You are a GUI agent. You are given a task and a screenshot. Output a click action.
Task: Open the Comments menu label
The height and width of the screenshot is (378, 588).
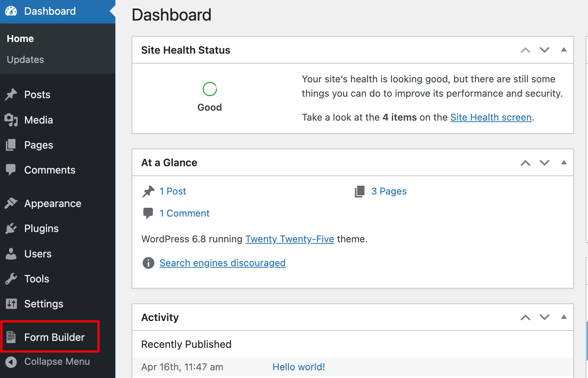click(x=50, y=170)
